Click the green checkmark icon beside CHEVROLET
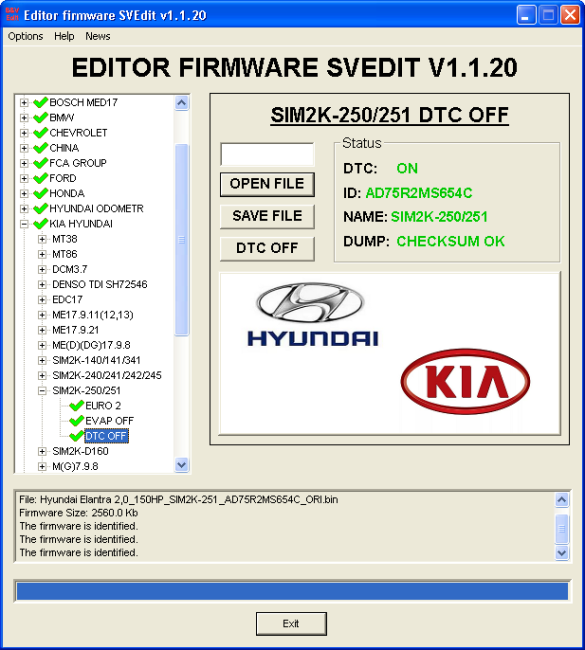This screenshot has height=650, width=585. point(40,133)
